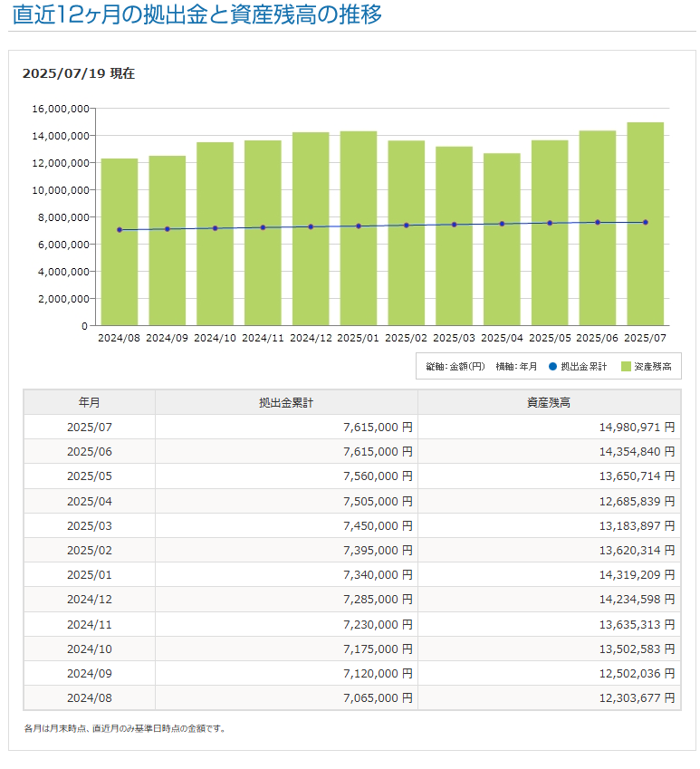The image size is (700, 769).
Task: Click the 縦軸:金額(円) legend text
Action: (455, 366)
